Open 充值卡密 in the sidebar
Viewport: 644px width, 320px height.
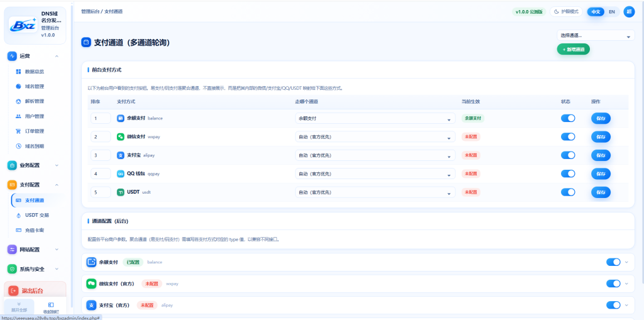click(36, 230)
